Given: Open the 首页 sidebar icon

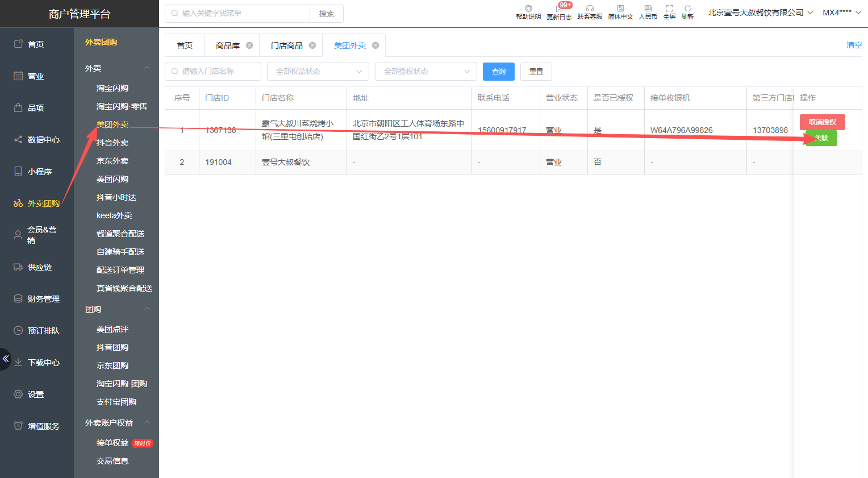Looking at the screenshot, I should click(x=18, y=44).
